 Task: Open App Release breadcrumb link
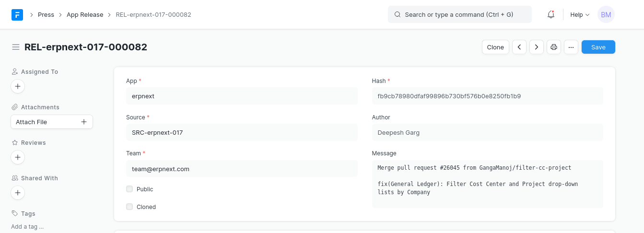[85, 15]
